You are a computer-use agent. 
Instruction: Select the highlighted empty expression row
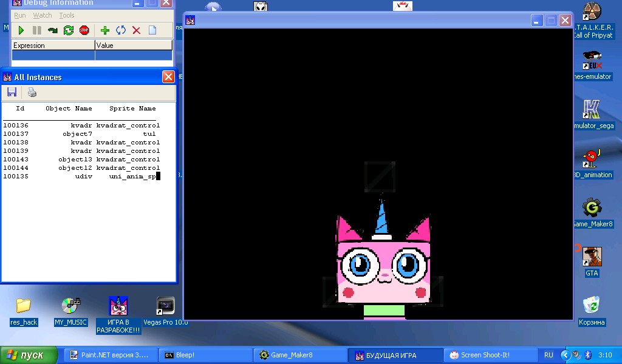[x=92, y=55]
